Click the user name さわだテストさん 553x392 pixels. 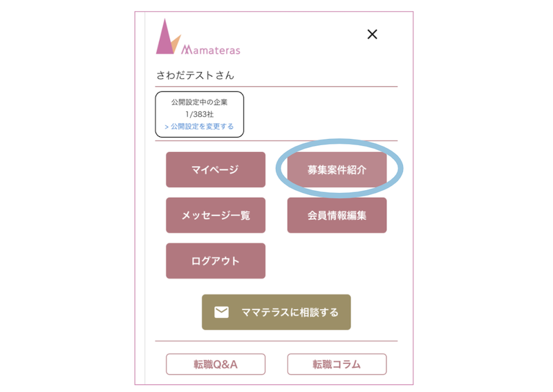click(x=195, y=75)
